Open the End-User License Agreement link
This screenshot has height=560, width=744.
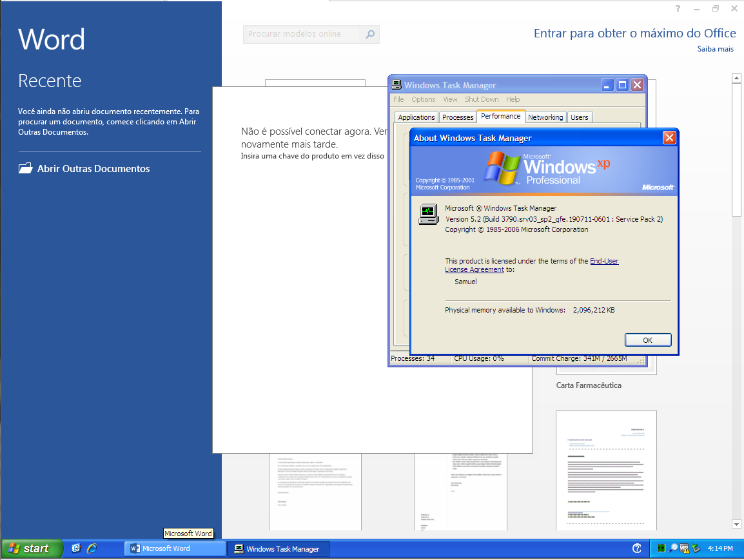[603, 261]
